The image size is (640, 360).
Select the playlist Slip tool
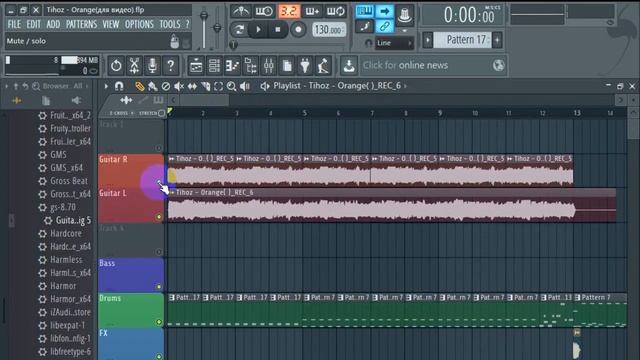click(192, 86)
